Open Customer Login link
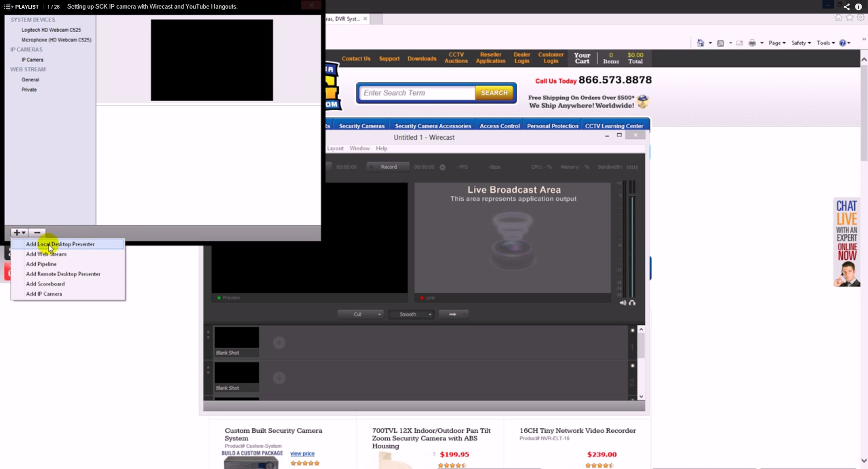 point(551,58)
